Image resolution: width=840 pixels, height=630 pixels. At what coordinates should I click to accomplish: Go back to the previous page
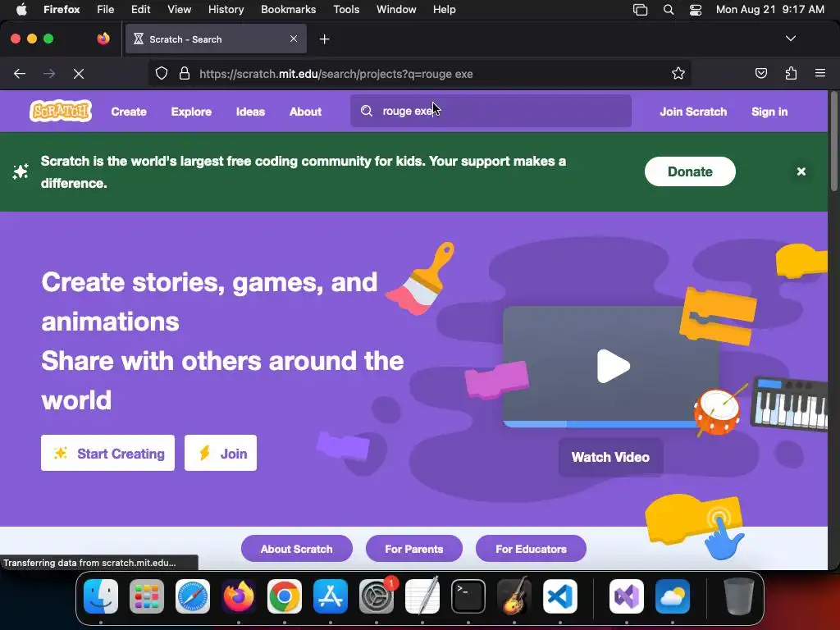[x=20, y=74]
